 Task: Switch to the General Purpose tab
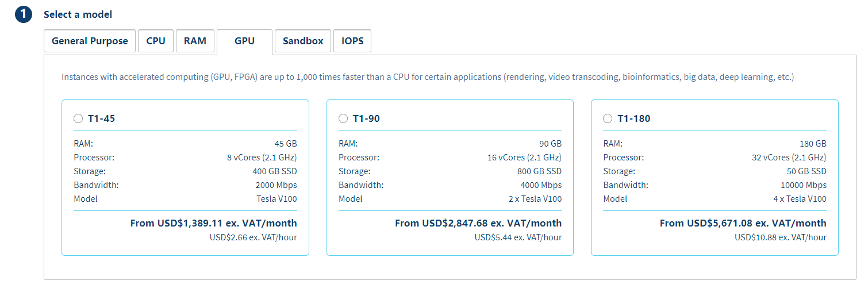pyautogui.click(x=90, y=41)
